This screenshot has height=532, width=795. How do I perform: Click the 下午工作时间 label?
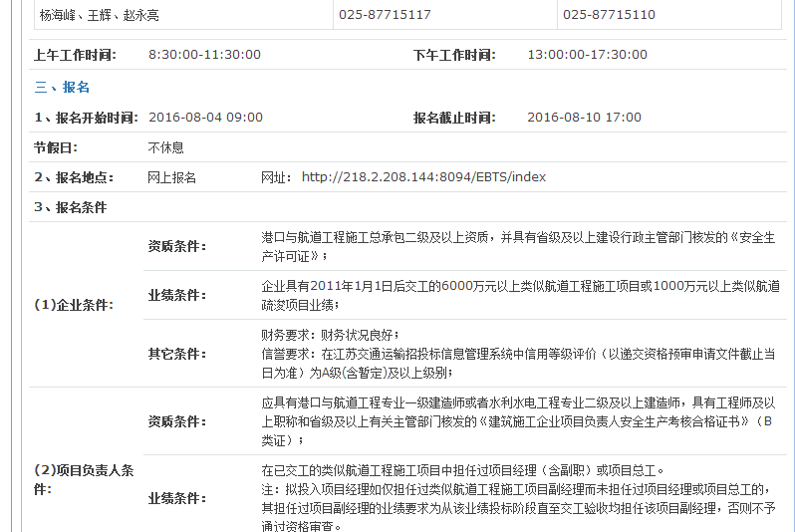[454, 55]
